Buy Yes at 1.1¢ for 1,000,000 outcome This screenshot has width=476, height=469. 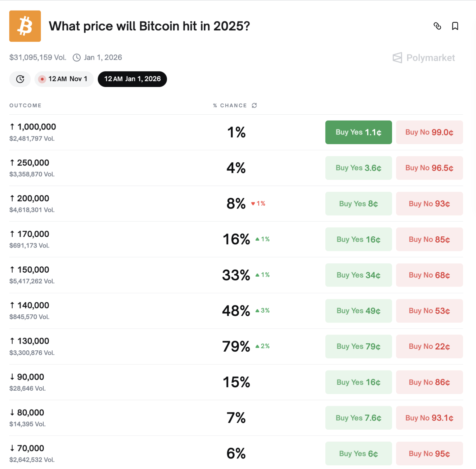[x=358, y=132]
